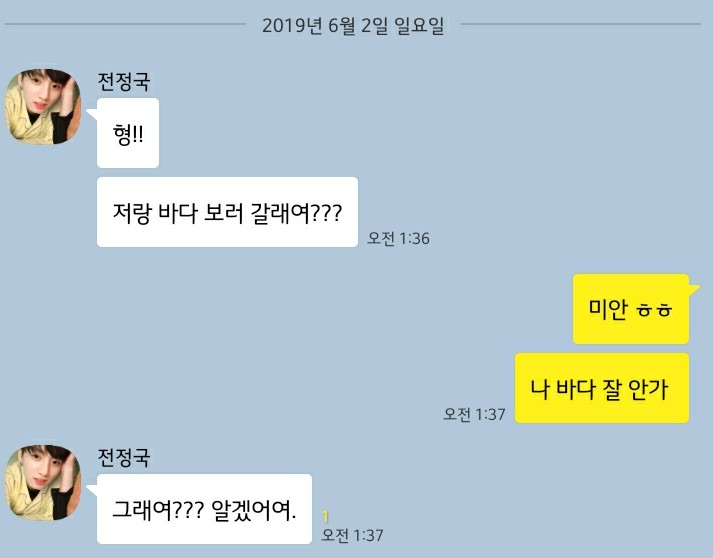Click the 오전 1:36 timestamp
The image size is (713, 558).
398,238
